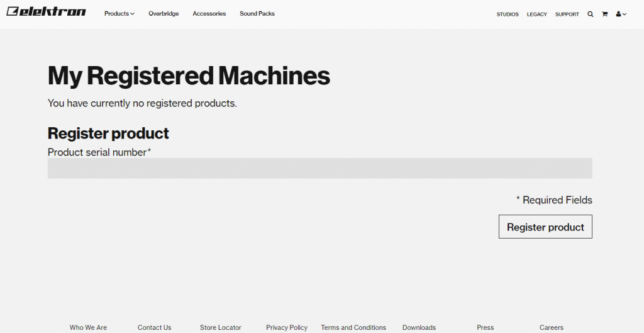Open the user account menu icon

pyautogui.click(x=621, y=14)
